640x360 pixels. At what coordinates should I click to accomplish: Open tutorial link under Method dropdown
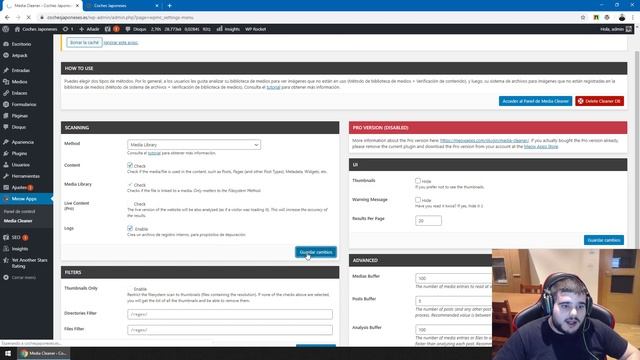tap(154, 153)
